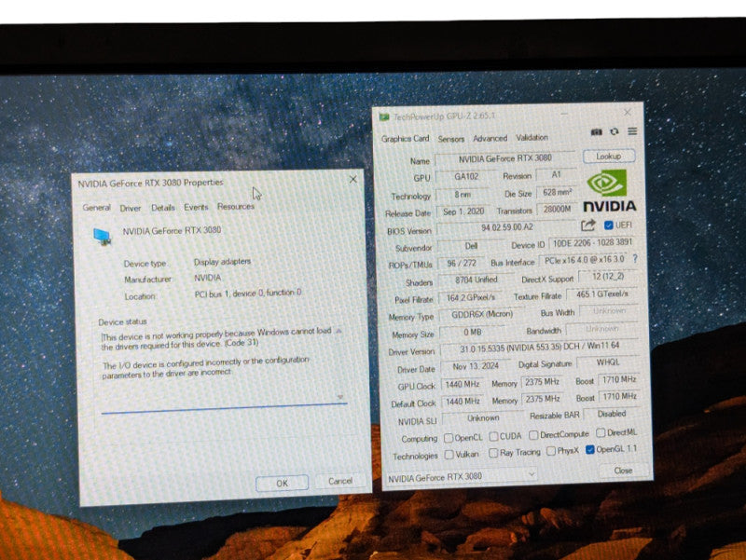Toggle the CUDA checkbox
Viewport: 746px width, 560px height.
[493, 436]
